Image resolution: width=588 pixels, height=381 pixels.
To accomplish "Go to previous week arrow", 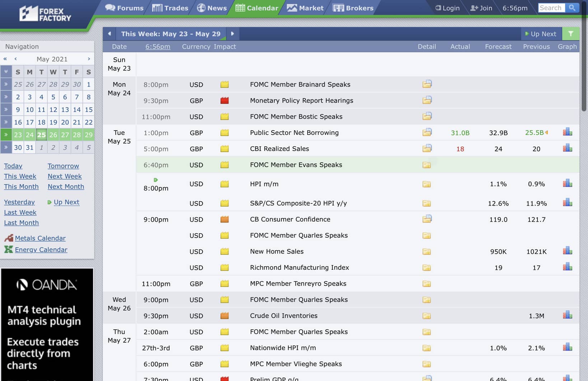I will click(x=109, y=34).
